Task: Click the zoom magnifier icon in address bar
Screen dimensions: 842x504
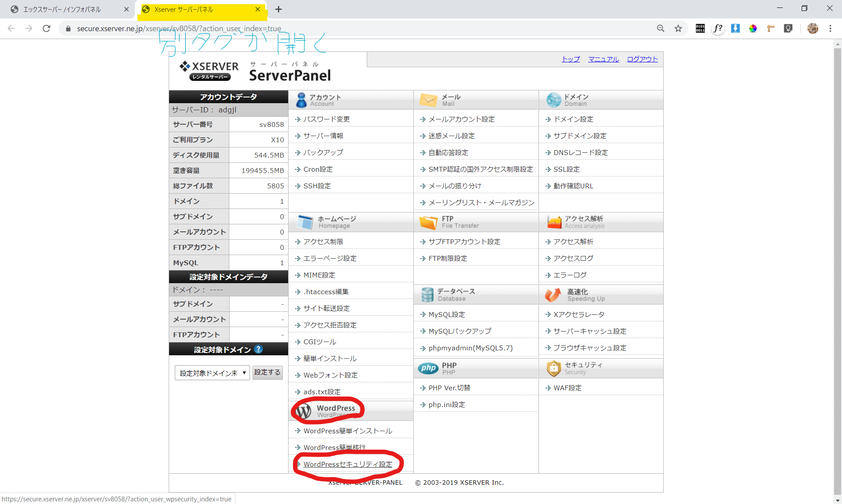Action: 661,29
